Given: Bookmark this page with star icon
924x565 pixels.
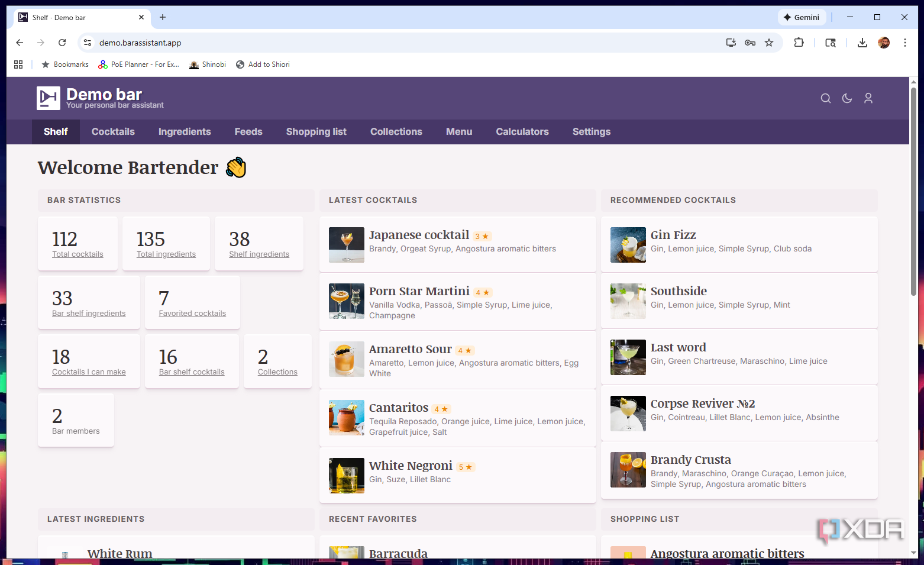Looking at the screenshot, I should point(769,43).
